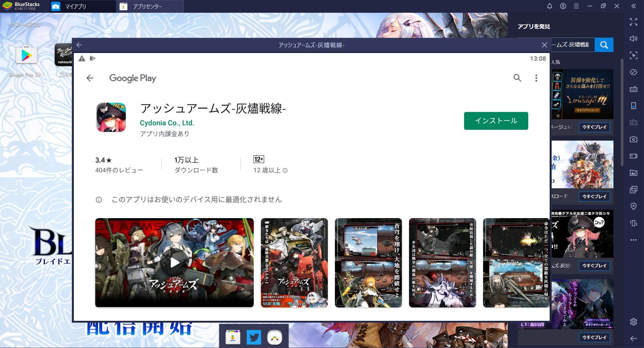Click the phone device icon in side toolbar
Screen dimensions: 644x348
click(x=634, y=106)
